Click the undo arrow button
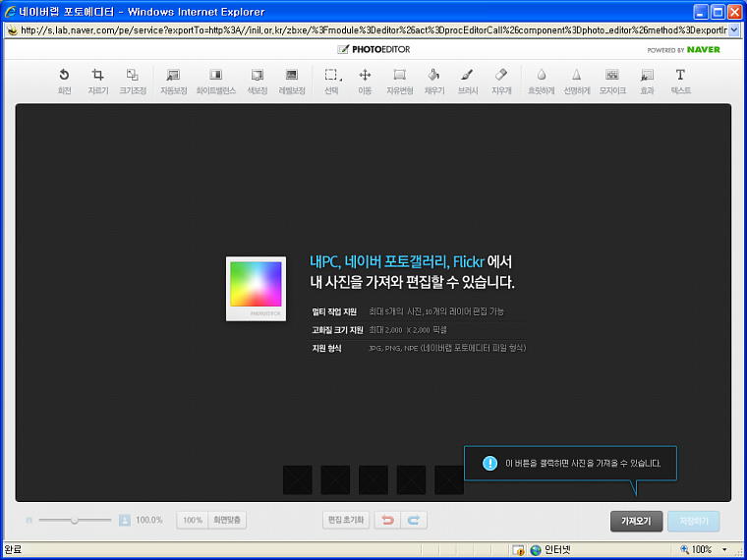Viewport: 747px width, 560px height. tap(388, 520)
